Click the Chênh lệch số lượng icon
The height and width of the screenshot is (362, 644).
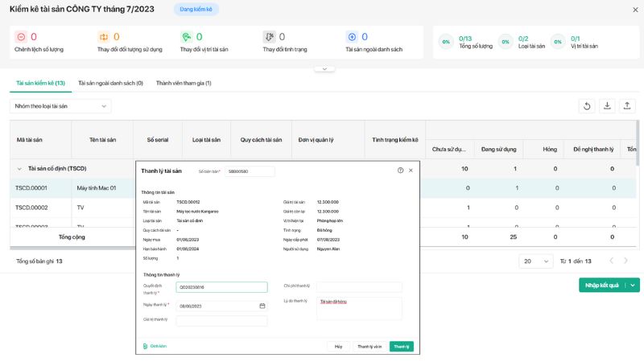tap(21, 38)
